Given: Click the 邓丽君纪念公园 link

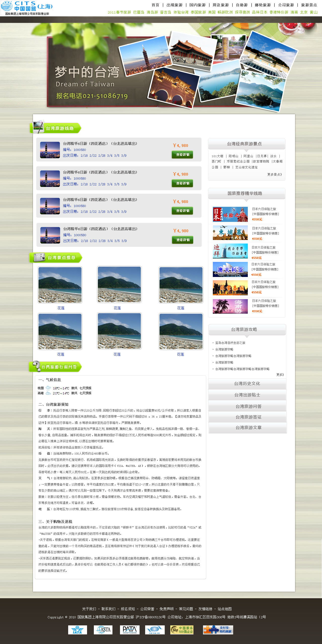Looking at the screenshot, I should [238, 162].
